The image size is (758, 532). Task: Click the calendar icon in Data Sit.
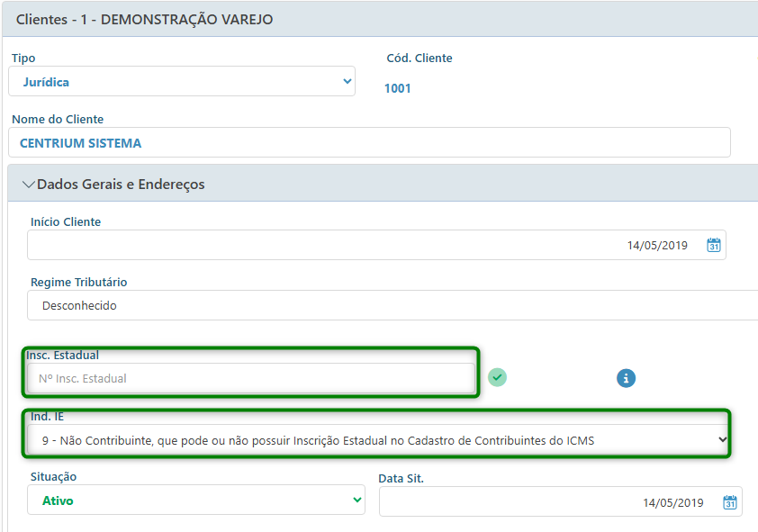pos(730,502)
